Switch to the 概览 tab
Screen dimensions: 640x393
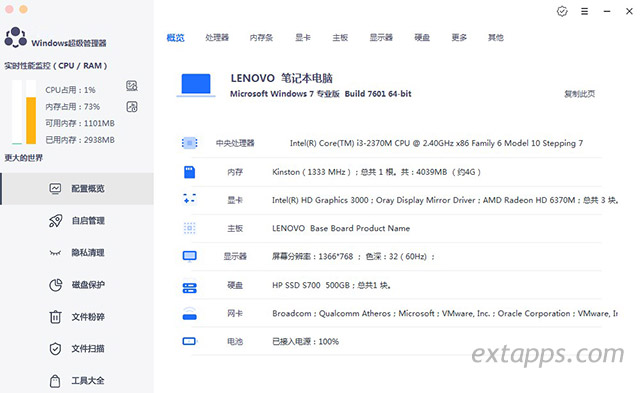176,38
